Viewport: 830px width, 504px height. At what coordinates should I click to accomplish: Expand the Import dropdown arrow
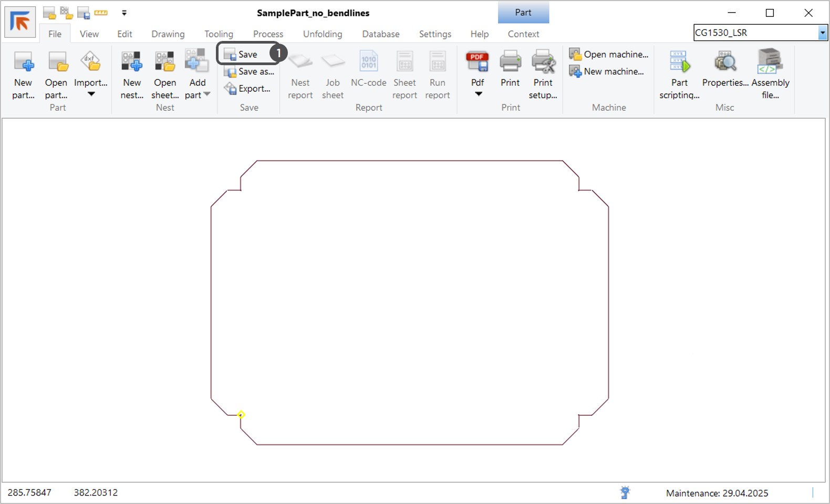(91, 94)
